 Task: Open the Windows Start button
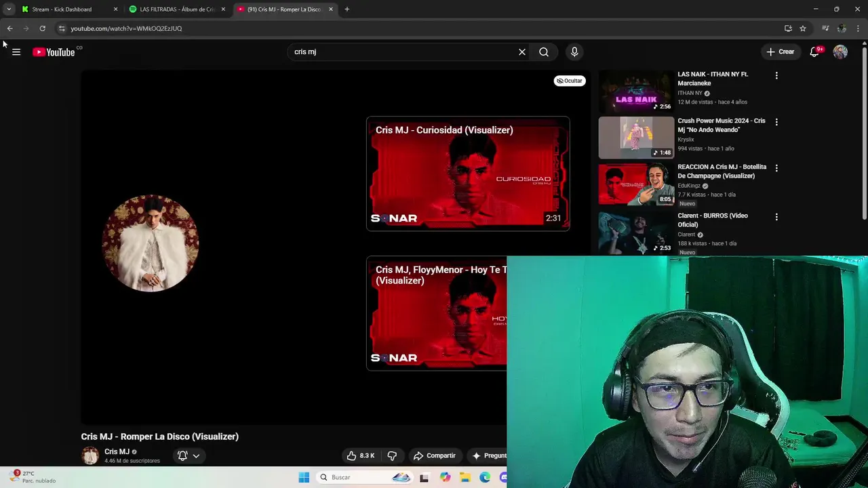(x=304, y=477)
